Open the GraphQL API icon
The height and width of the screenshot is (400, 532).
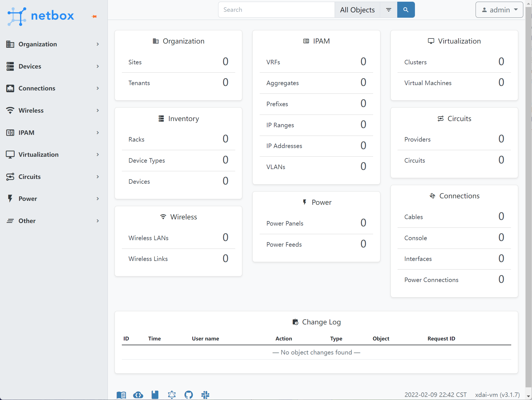172,395
